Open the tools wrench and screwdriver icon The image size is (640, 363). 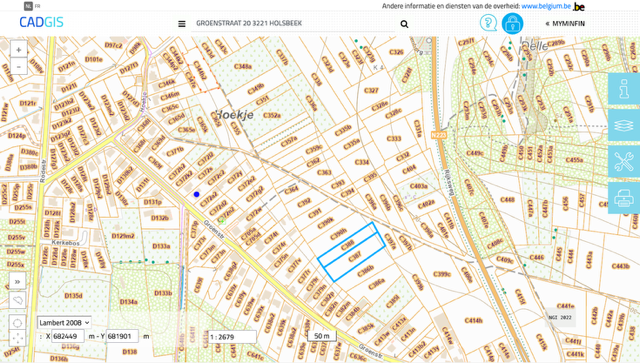624,161
